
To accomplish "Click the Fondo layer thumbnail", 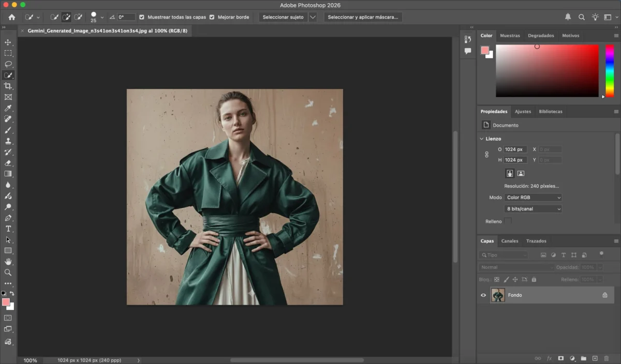I will tap(497, 295).
